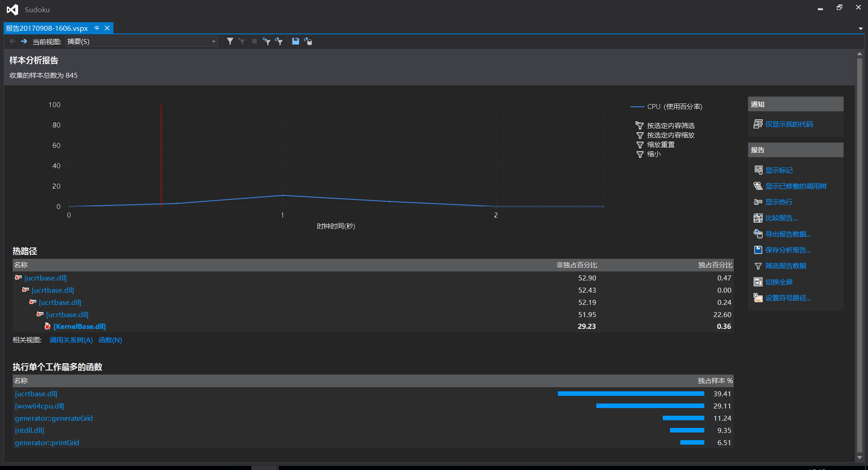Select the 报告20170908-1606.vspx tab
The height and width of the screenshot is (470, 868).
click(x=47, y=28)
